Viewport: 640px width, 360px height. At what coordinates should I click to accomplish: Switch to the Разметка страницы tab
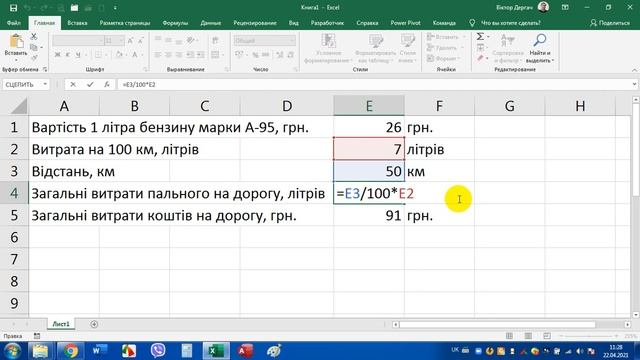click(x=124, y=23)
